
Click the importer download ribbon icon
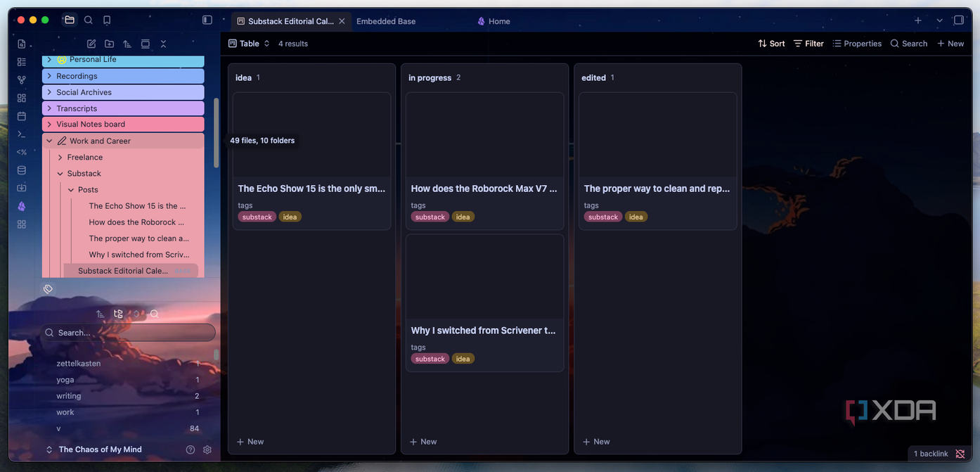click(x=22, y=188)
